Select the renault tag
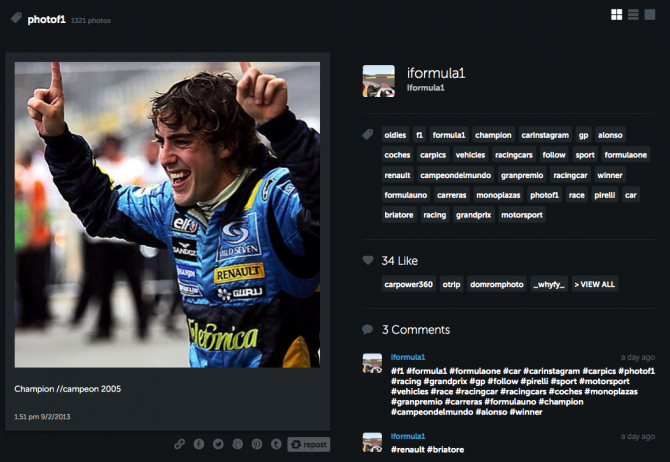 pyautogui.click(x=397, y=175)
